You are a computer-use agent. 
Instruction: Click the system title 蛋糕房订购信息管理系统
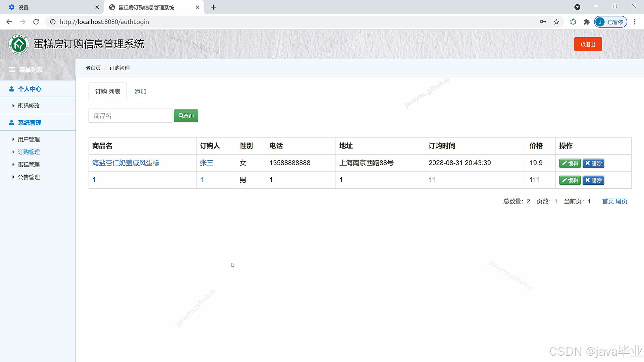(x=89, y=44)
